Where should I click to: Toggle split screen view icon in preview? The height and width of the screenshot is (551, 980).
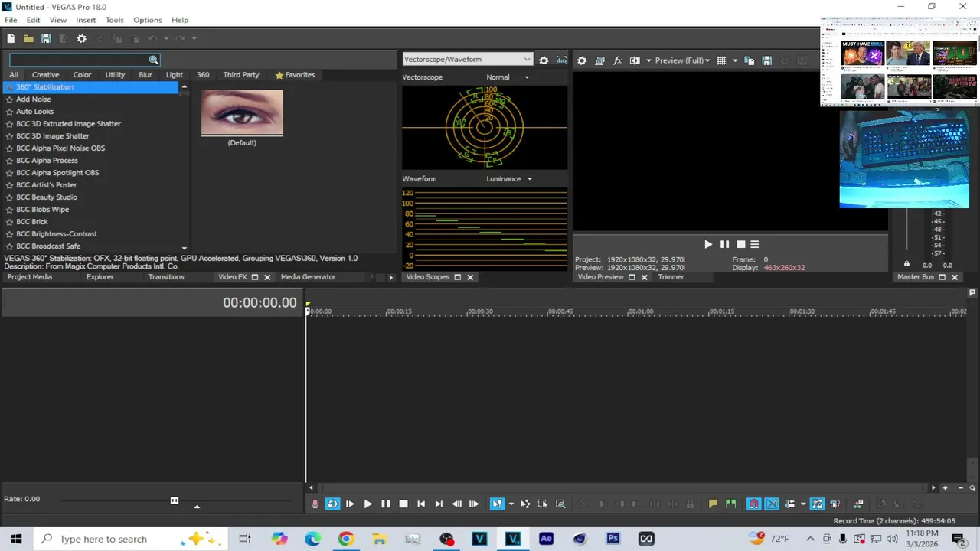pos(635,60)
